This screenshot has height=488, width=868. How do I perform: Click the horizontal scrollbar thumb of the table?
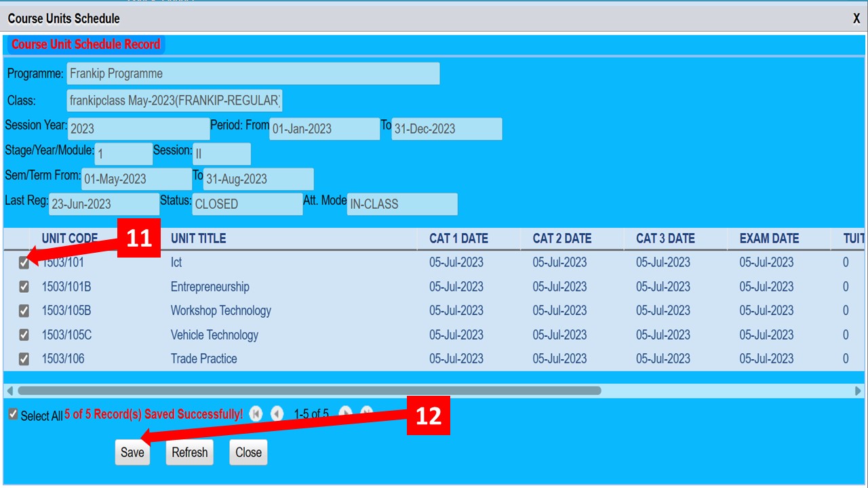pos(309,391)
